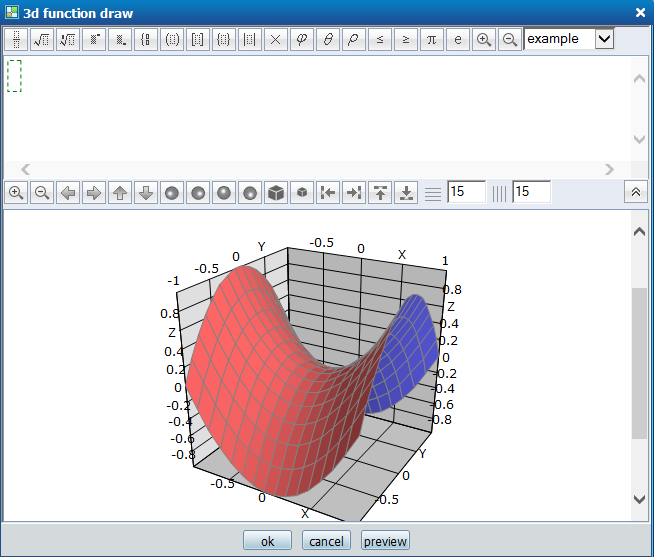Insert the multiplication cross symbol
Screen dimensions: 654x557
tap(276, 40)
